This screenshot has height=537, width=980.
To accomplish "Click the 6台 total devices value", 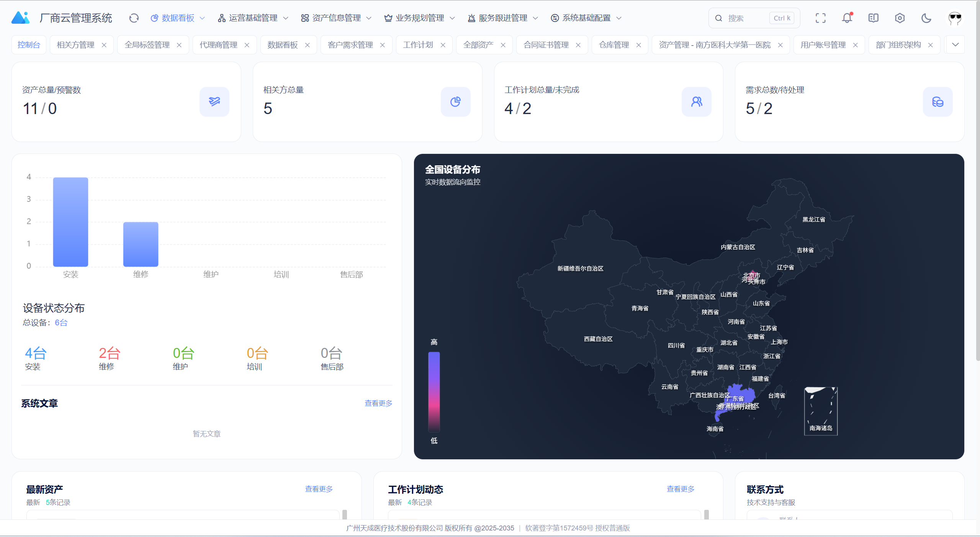I will point(61,322).
